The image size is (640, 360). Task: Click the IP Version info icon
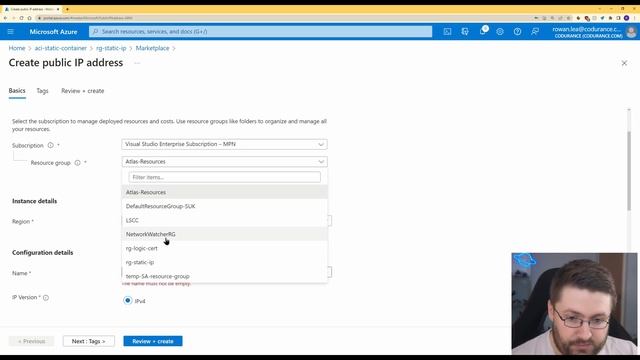click(x=46, y=298)
